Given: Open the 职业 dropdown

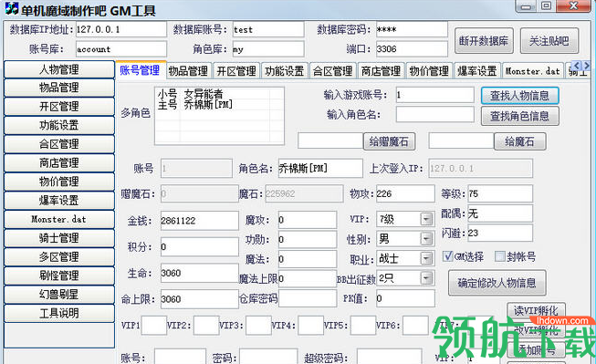Looking at the screenshot, I should 426,258.
